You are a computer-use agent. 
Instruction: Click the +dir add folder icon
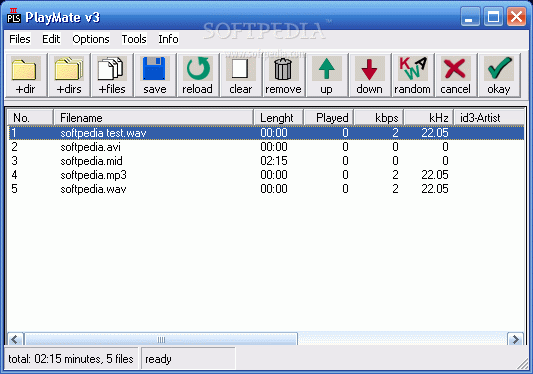(25, 75)
